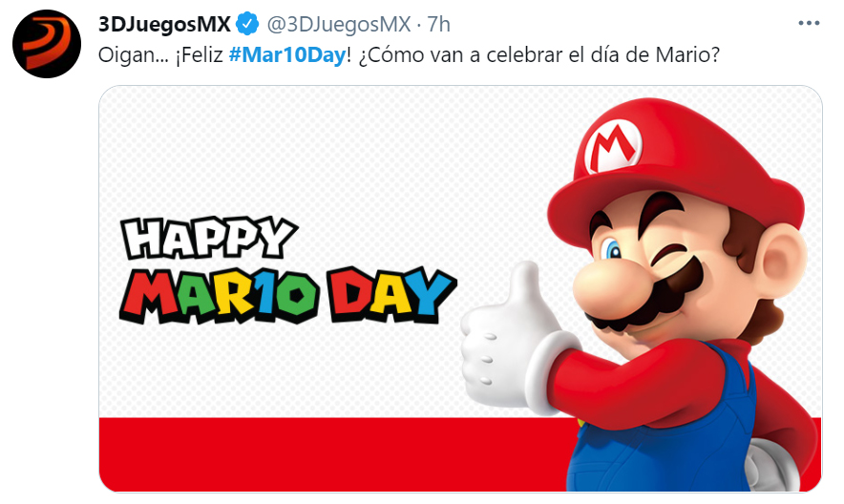Click the white HAPPY lettering in the image
Image resolution: width=844 pixels, height=504 pixels.
209,238
